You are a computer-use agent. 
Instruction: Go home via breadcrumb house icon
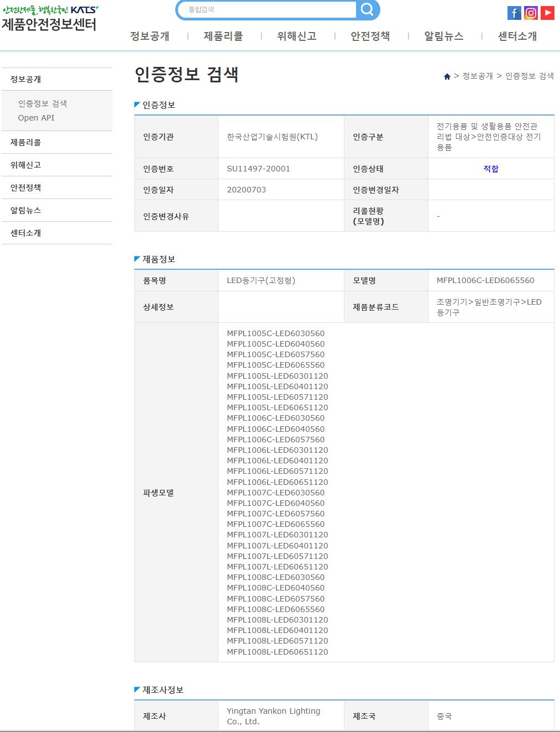pyautogui.click(x=447, y=76)
